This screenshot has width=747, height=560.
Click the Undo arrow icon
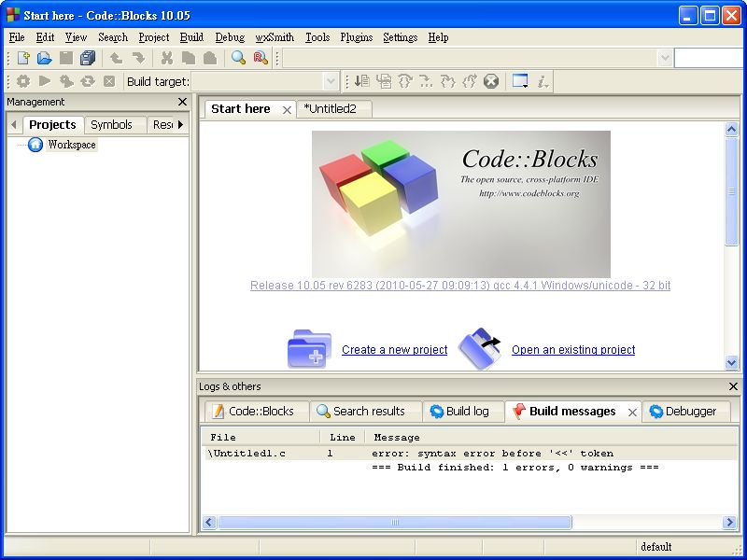[x=116, y=58]
